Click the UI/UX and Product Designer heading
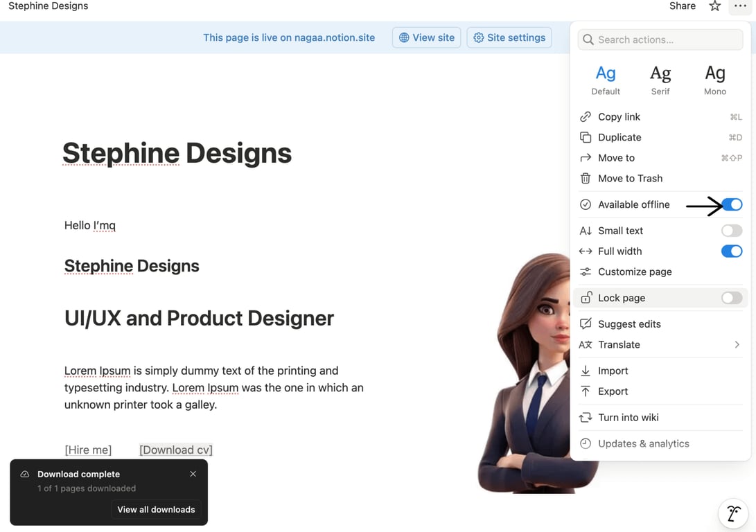The image size is (756, 532). pos(199,318)
